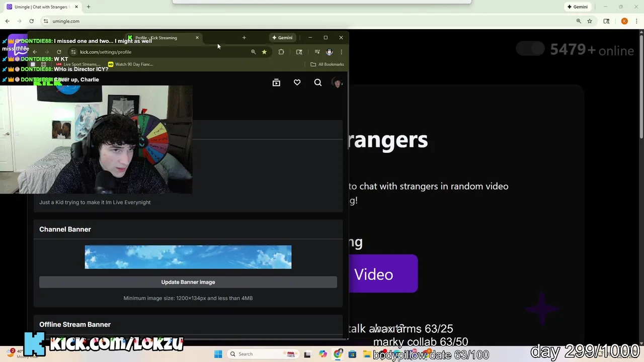The width and height of the screenshot is (644, 362).
Task: Open Windows Start button
Action: (x=218, y=354)
